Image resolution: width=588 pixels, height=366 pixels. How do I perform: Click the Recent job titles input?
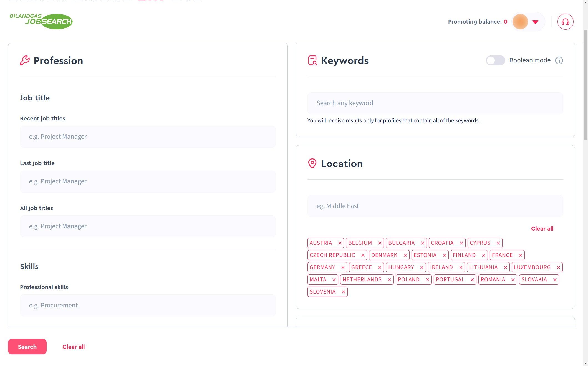148,137
